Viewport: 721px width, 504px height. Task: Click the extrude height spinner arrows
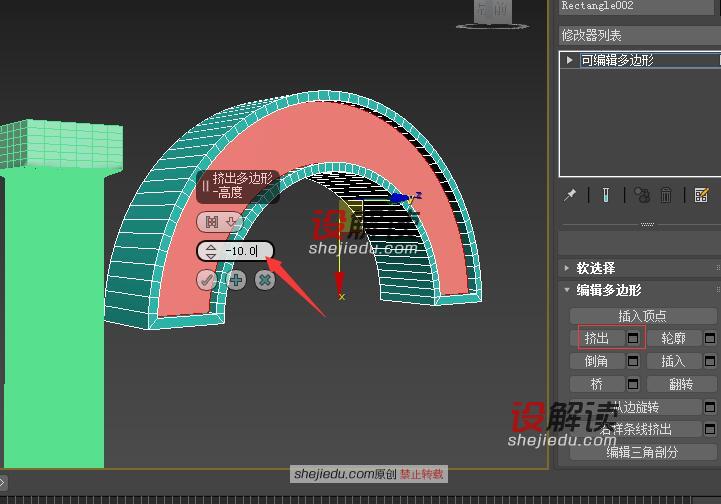pos(210,251)
